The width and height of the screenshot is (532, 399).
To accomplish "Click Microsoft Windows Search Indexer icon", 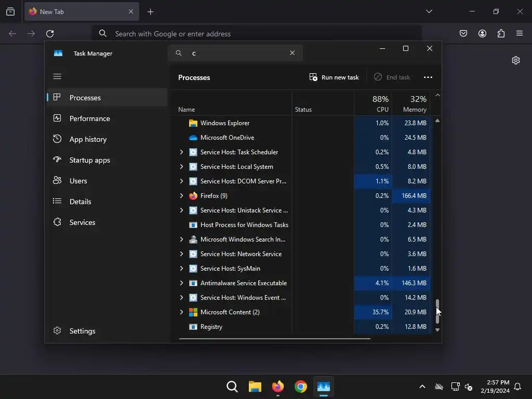I will (193, 239).
